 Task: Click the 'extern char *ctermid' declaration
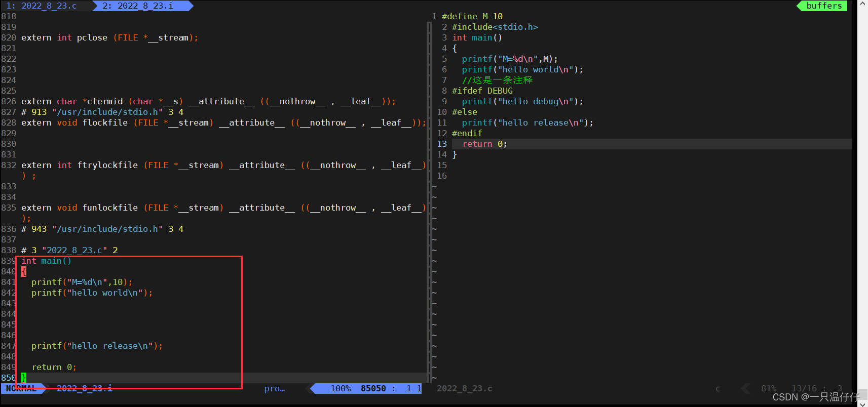209,101
